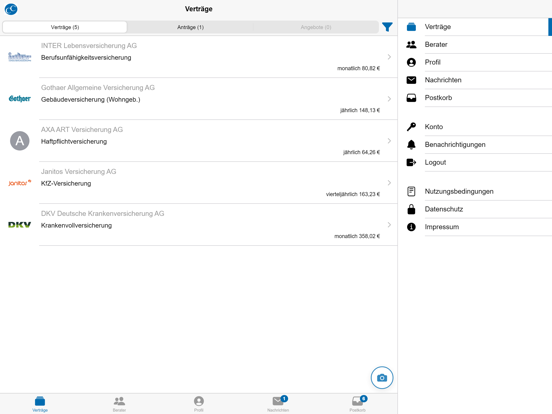552x414 pixels.
Task: Click the app logo in top-left corner
Action: tap(11, 9)
